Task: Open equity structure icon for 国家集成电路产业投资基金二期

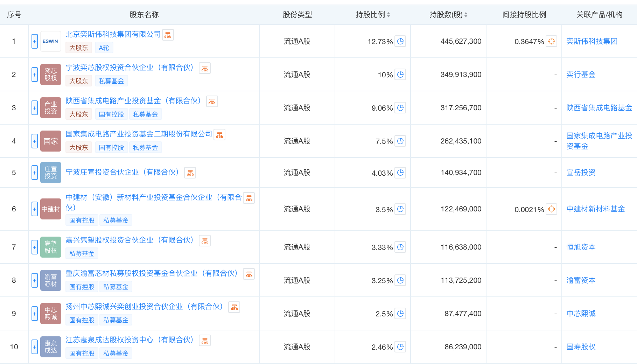Action: click(219, 135)
